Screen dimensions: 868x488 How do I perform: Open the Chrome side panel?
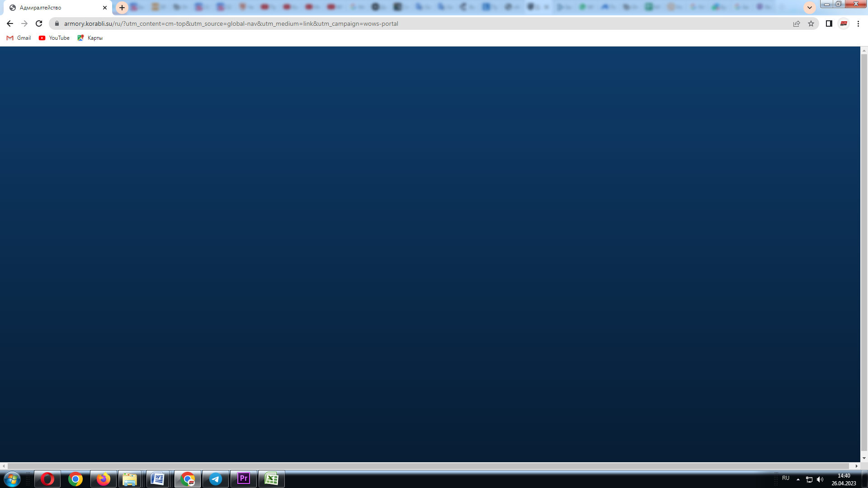click(829, 23)
